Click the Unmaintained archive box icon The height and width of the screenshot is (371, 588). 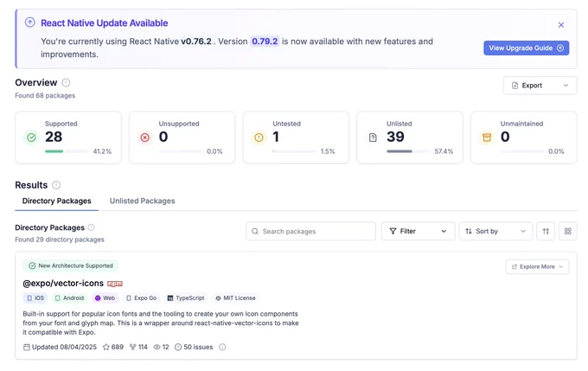coord(487,138)
